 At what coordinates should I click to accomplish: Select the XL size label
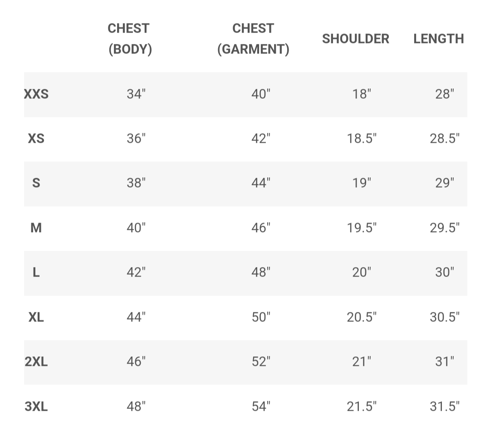tap(36, 317)
